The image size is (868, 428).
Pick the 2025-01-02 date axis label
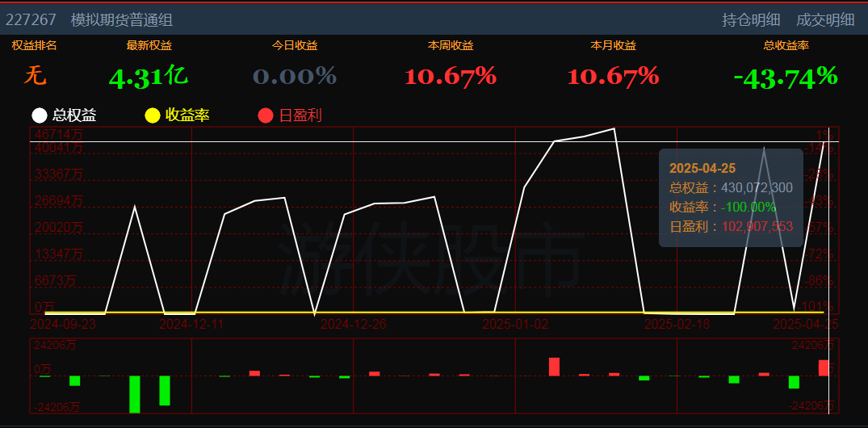pos(514,324)
